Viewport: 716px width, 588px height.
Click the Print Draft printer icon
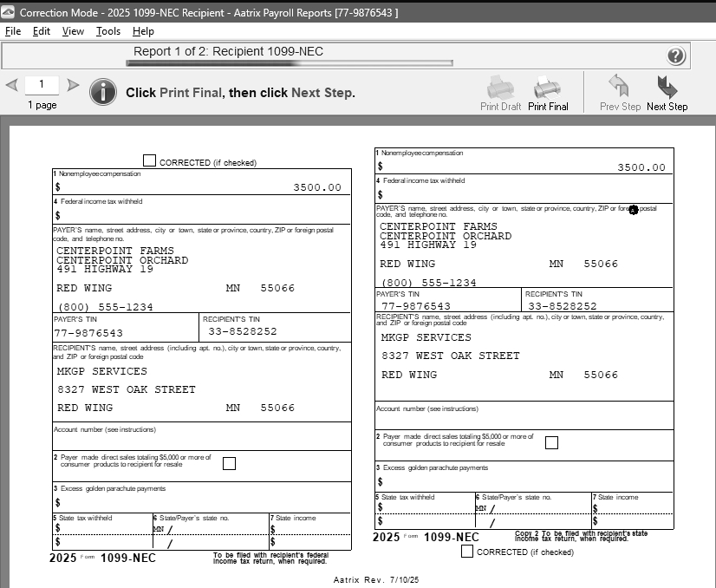coord(500,88)
